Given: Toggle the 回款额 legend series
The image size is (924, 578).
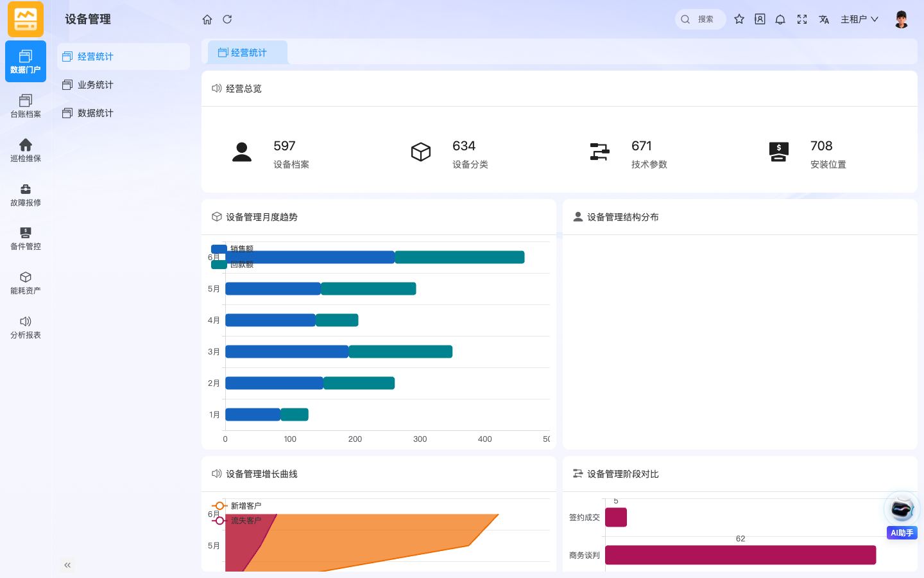Looking at the screenshot, I should click(232, 264).
